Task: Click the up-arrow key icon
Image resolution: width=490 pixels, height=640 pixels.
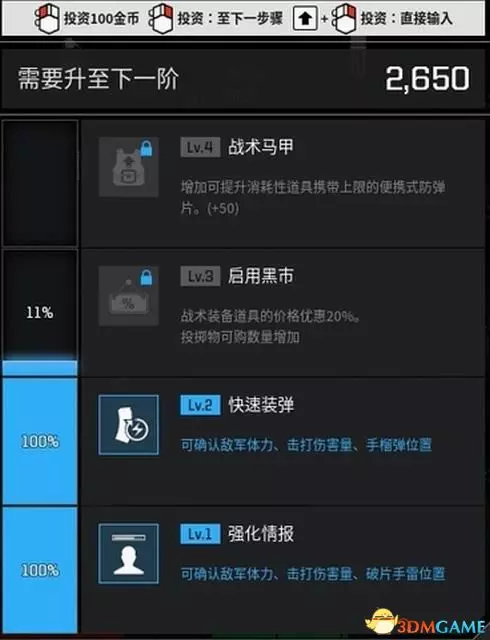Action: point(305,18)
